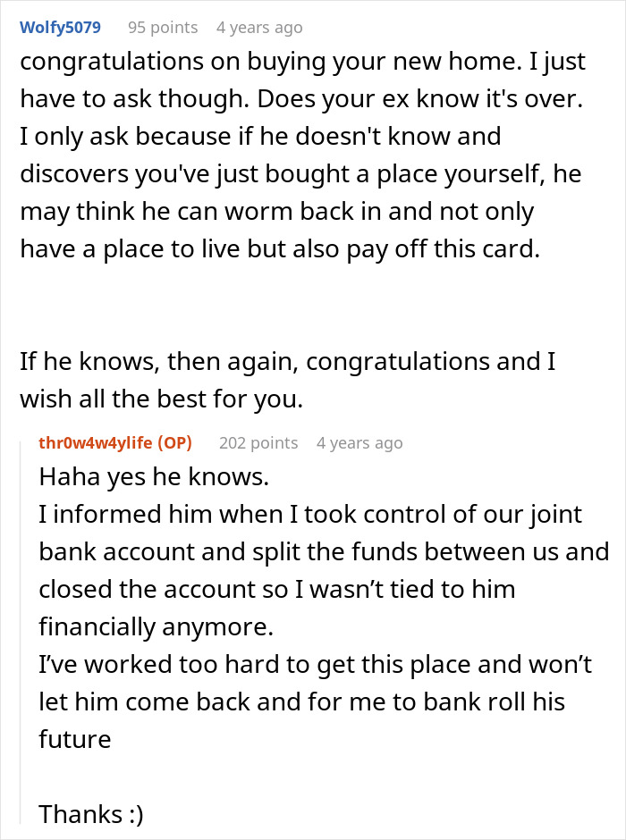
Task: Open Wolfy5079's user profile
Action: click(x=61, y=28)
